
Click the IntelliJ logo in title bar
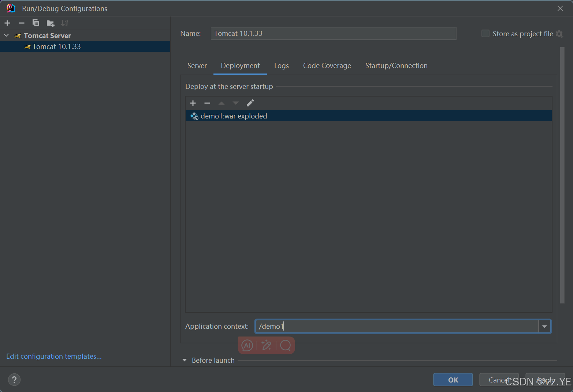11,8
